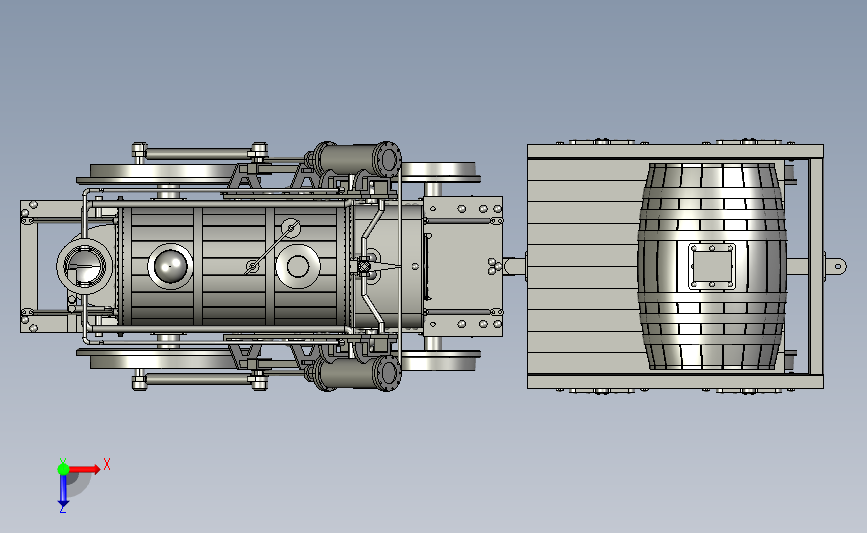Screen dimensions: 867x533
Task: Select the spherical steam dome on boiler
Action: 170,266
